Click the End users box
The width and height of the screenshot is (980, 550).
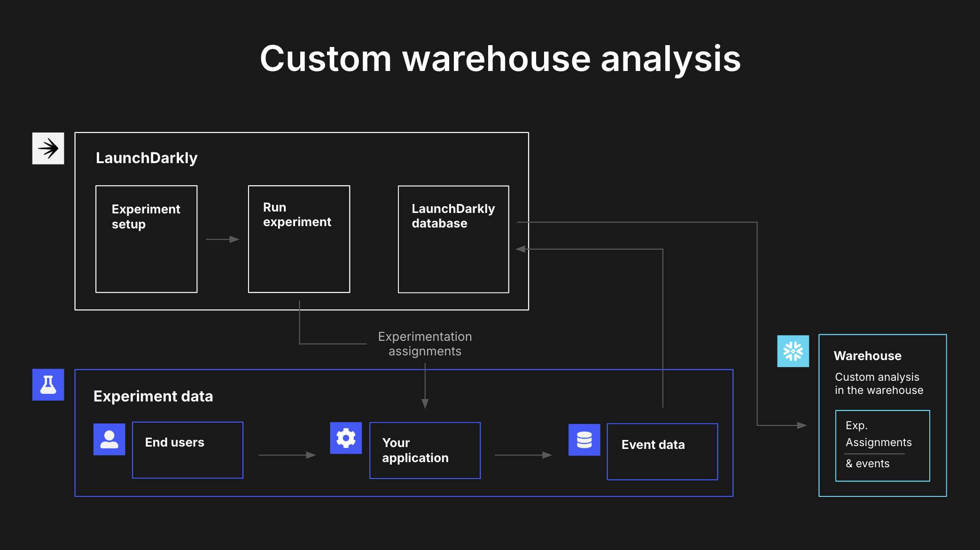pyautogui.click(x=187, y=450)
